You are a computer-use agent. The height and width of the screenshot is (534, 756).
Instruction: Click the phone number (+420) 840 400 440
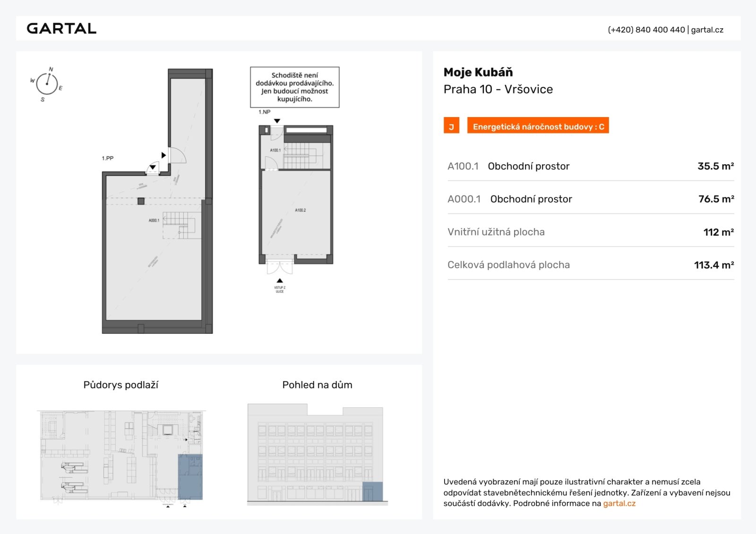[646, 30]
